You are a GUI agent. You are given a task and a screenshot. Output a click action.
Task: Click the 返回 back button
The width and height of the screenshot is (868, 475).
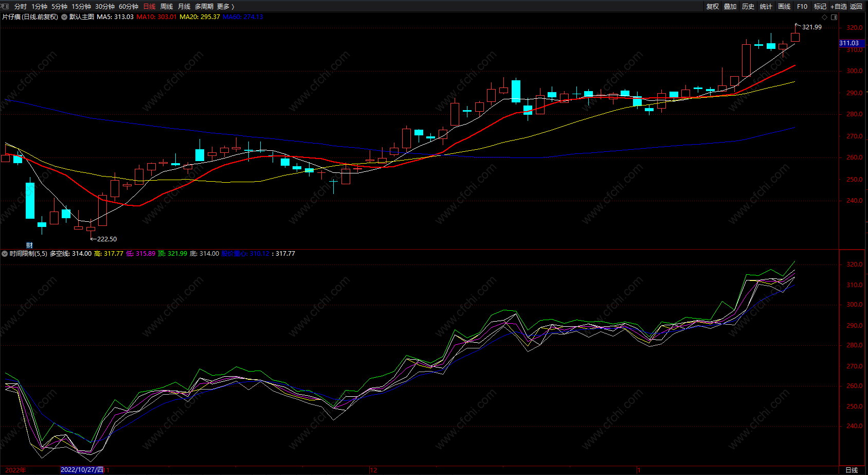click(856, 7)
